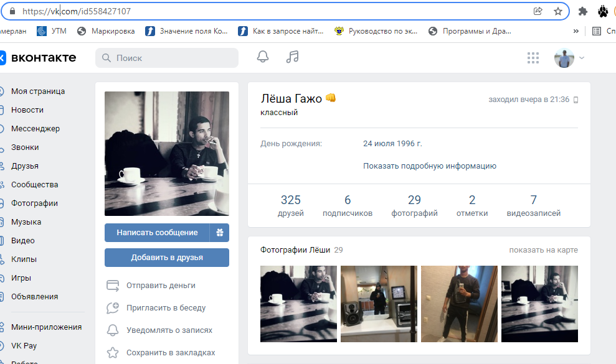Screen dimensions: 616x364
Task: Open the speaker and monitor photo thumbnail
Action: pyautogui.click(x=379, y=304)
